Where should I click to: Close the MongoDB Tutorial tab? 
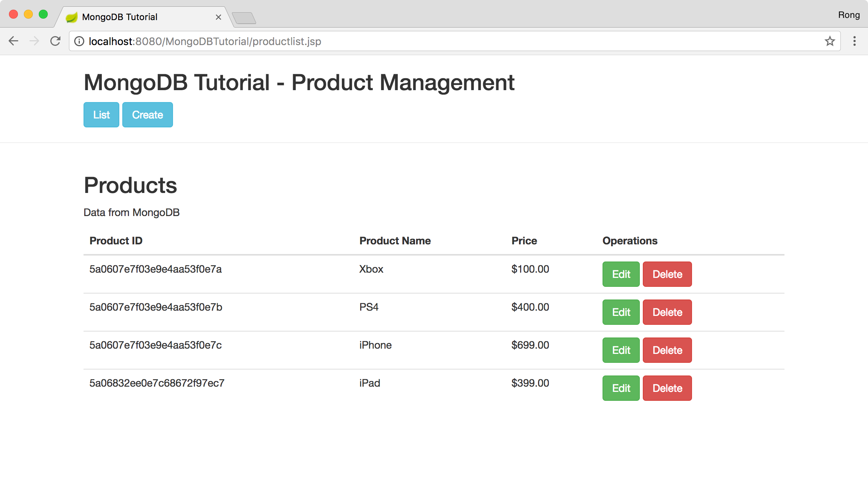point(218,17)
